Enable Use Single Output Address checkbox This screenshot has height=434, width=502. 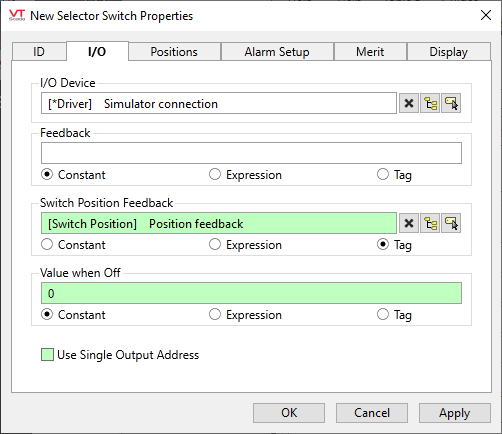[x=47, y=355]
